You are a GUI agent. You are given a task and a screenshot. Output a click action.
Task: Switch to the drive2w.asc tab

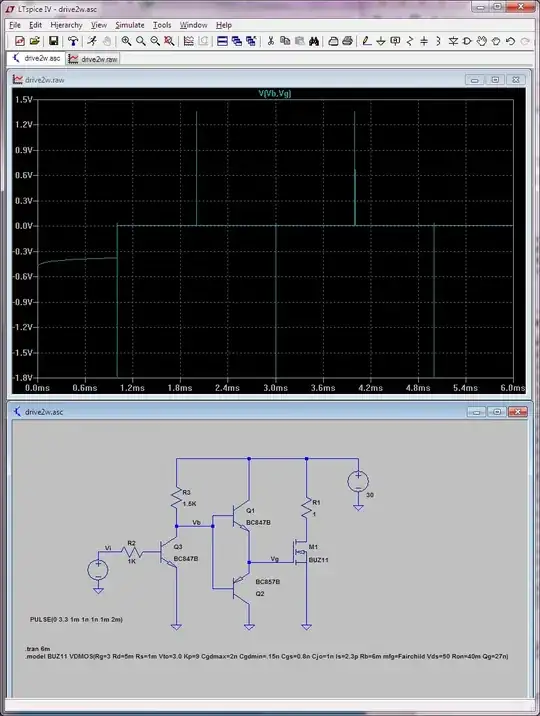click(x=37, y=58)
